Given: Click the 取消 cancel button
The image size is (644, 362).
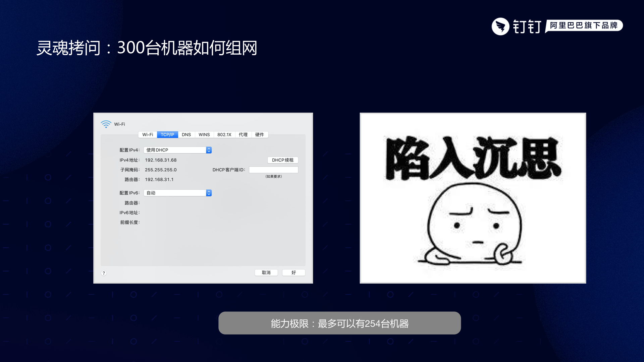Looking at the screenshot, I should click(x=266, y=273).
